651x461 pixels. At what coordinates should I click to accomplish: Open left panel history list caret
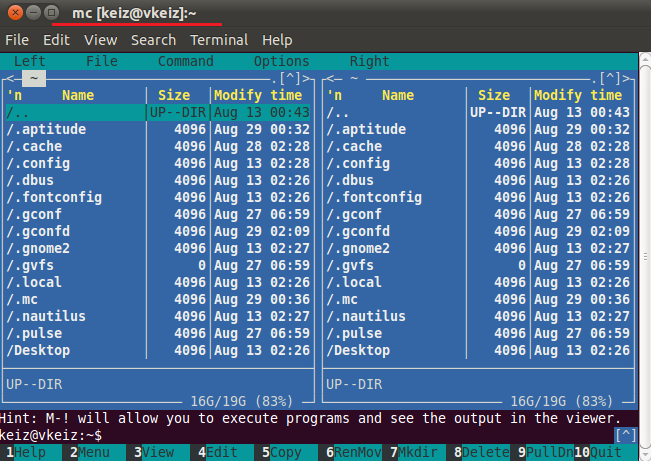point(290,78)
